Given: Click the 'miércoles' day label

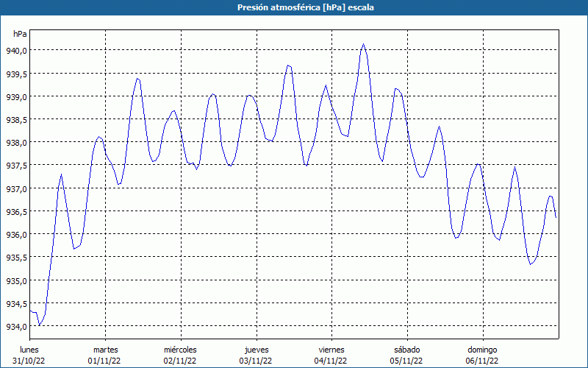Looking at the screenshot, I should pyautogui.click(x=180, y=350).
